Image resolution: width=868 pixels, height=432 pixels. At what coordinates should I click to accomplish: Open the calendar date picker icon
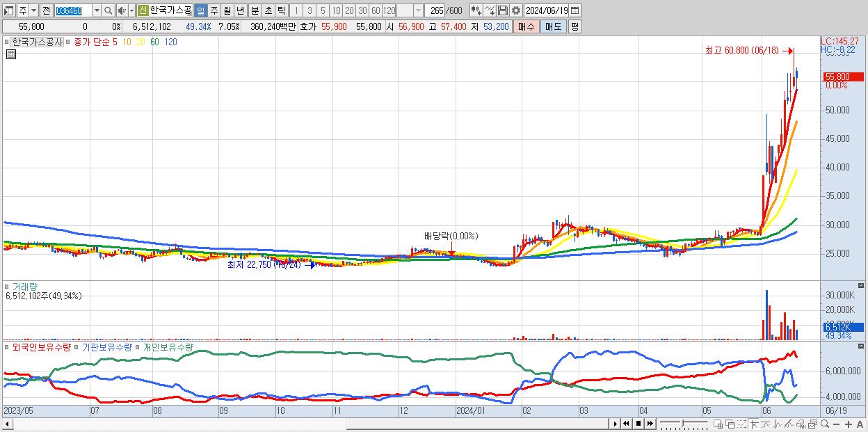(575, 10)
